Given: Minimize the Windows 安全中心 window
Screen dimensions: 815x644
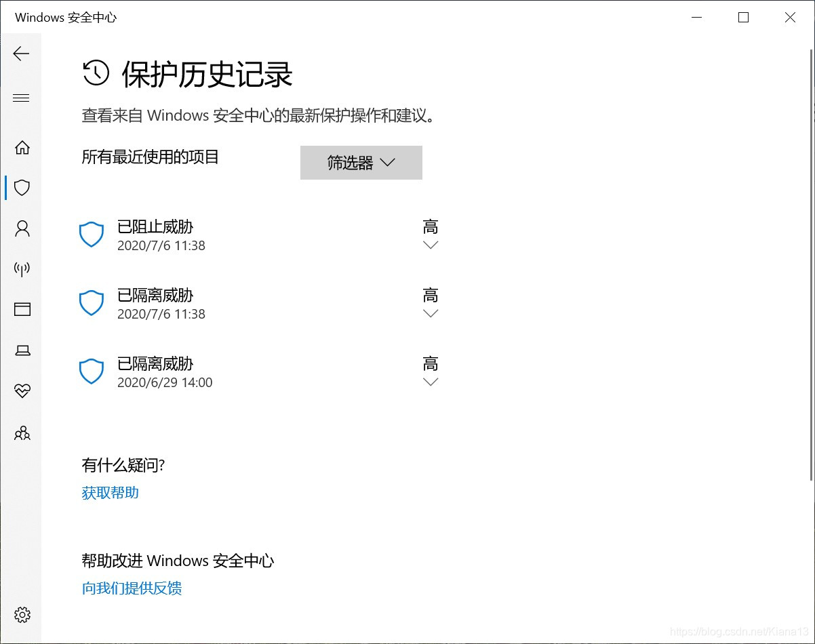Looking at the screenshot, I should tap(696, 18).
